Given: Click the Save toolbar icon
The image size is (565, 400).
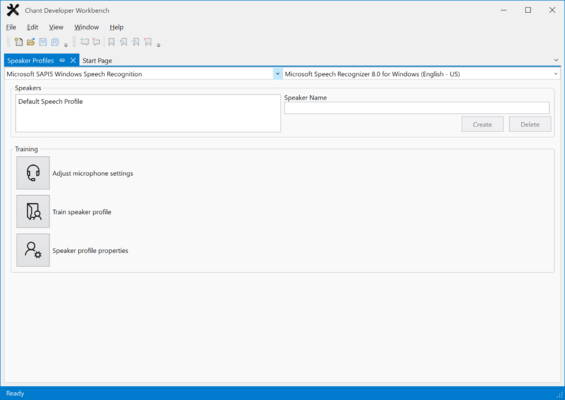Looking at the screenshot, I should pyautogui.click(x=43, y=42).
